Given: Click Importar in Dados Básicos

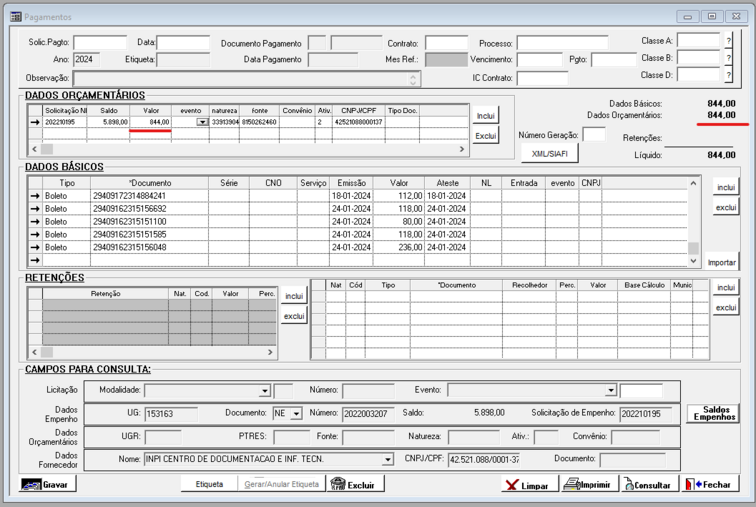Looking at the screenshot, I should 721,262.
